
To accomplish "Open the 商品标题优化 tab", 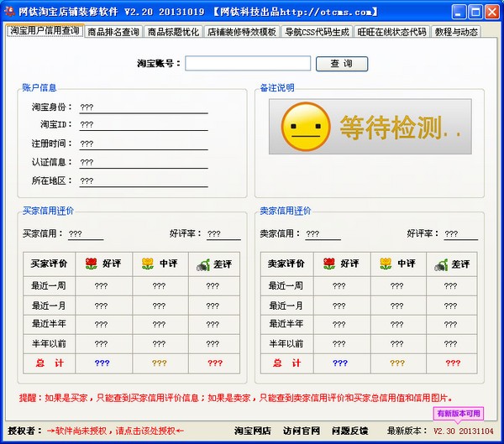I will point(173,32).
